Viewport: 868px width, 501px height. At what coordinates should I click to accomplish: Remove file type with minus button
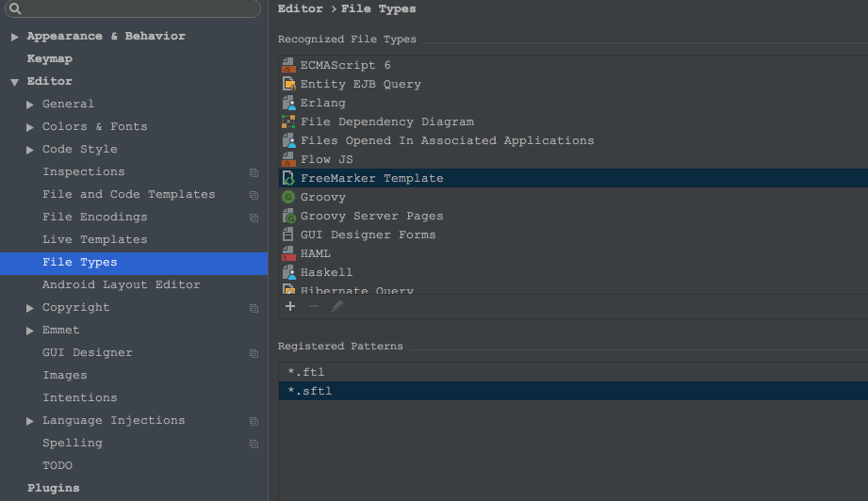click(314, 306)
